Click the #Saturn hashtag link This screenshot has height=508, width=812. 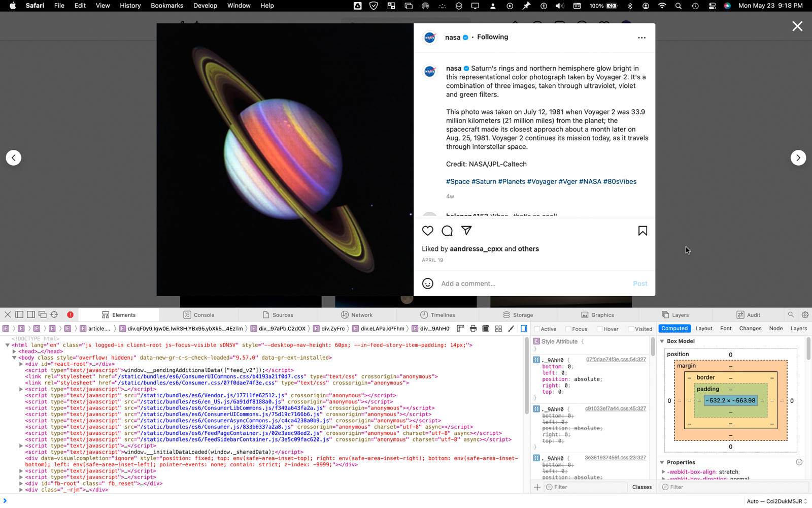484,181
